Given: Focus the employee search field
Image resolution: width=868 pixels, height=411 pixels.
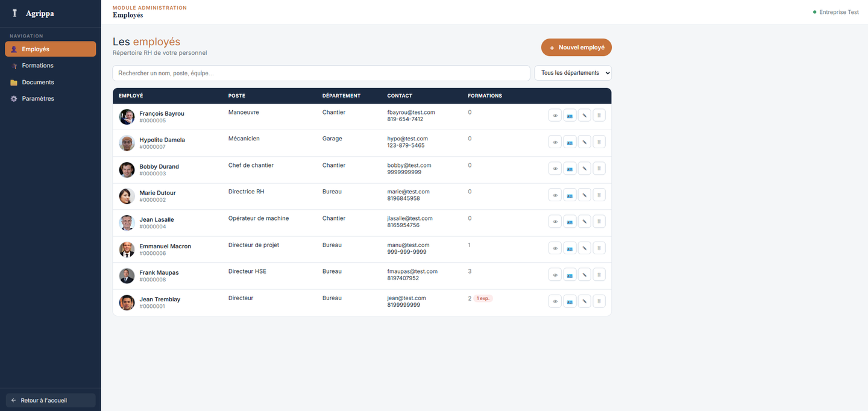Looking at the screenshot, I should (x=321, y=73).
